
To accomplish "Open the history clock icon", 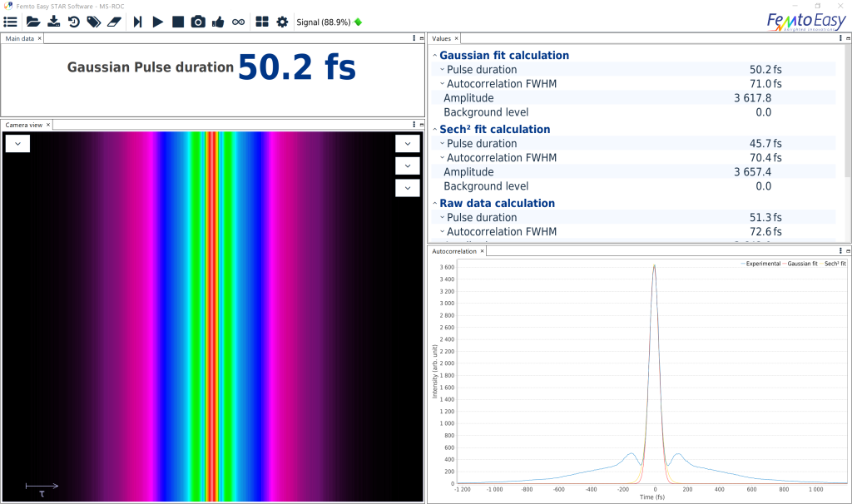I will click(74, 22).
